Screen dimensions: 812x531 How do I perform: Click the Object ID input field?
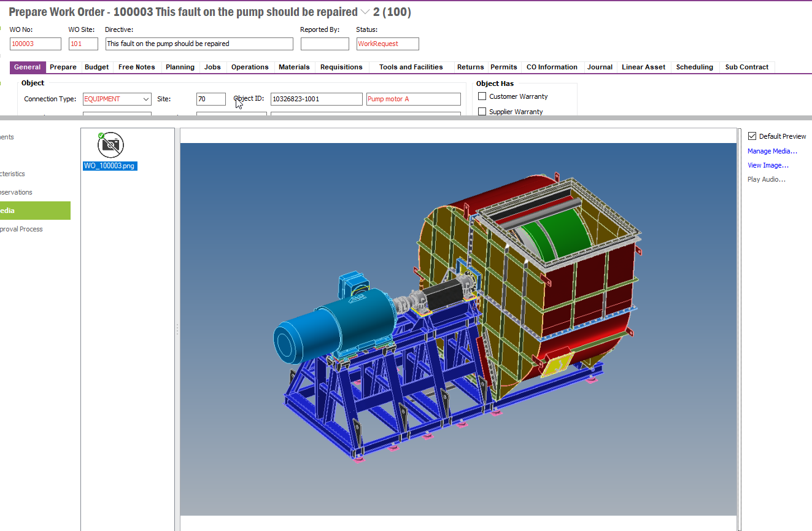[316, 99]
